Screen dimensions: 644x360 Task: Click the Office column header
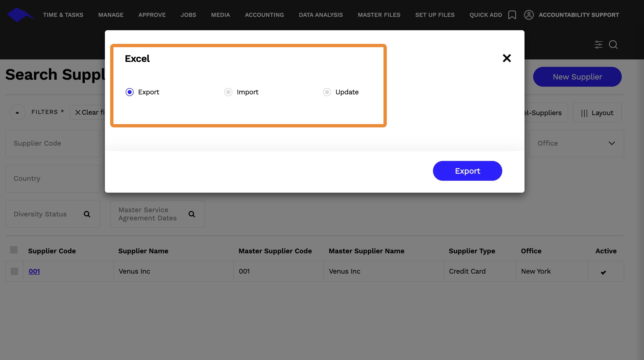pyautogui.click(x=531, y=251)
